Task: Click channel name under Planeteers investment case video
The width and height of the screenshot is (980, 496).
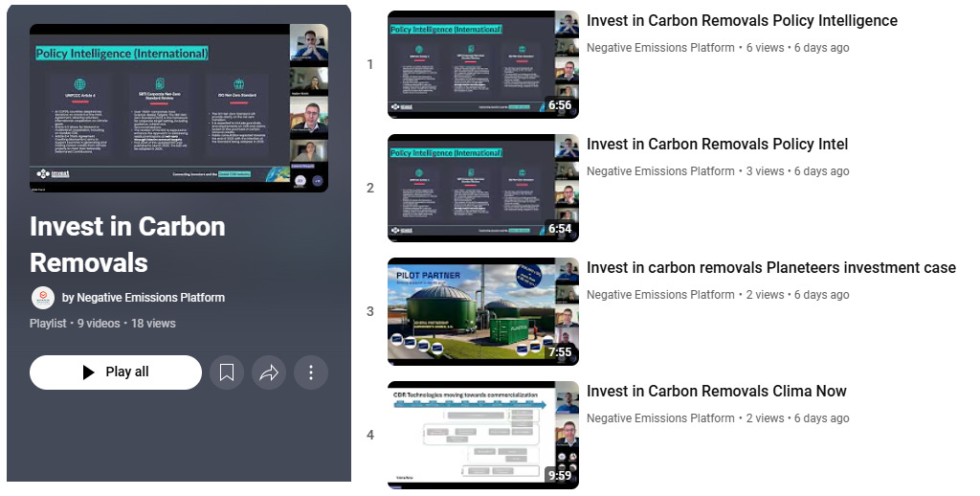Action: (660, 295)
